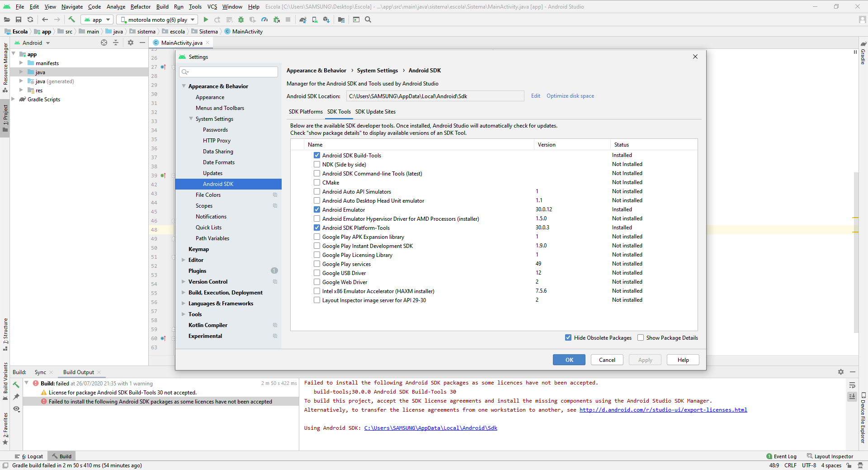Viewport: 868px width, 470px height.
Task: Click the locate target icon in Project panel
Action: tap(104, 43)
